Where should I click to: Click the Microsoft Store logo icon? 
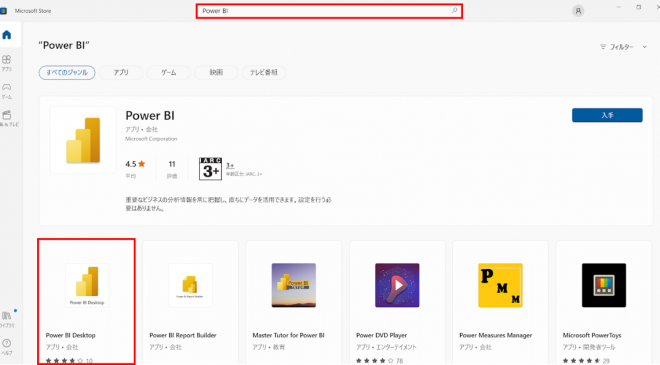[4, 11]
